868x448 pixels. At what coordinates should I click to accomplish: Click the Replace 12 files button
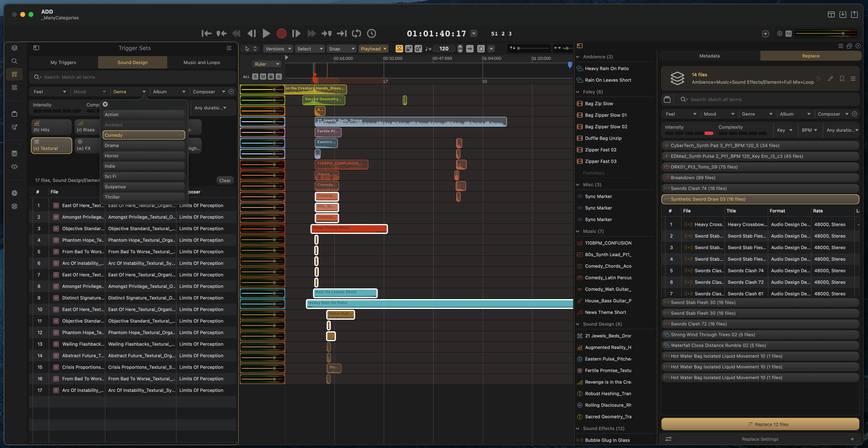[x=760, y=424]
